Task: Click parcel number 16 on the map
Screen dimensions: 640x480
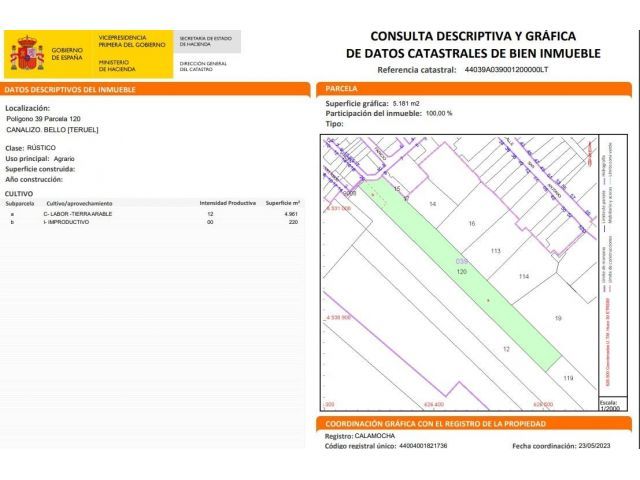Action: click(x=472, y=223)
